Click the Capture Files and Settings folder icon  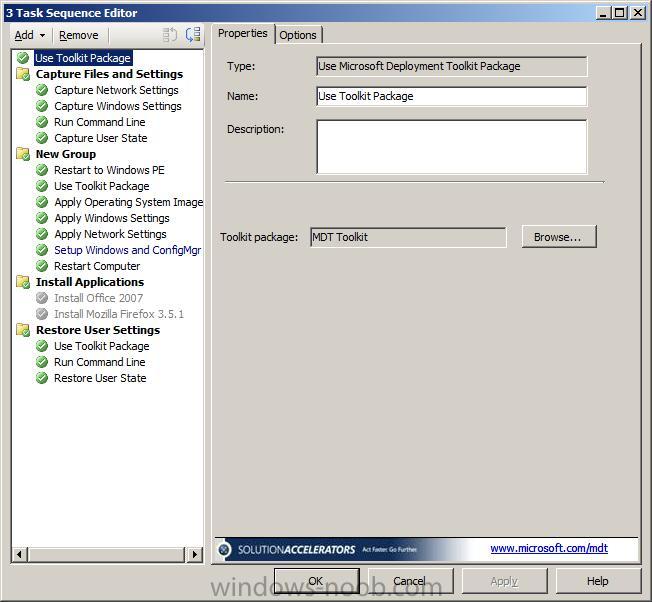click(x=23, y=74)
